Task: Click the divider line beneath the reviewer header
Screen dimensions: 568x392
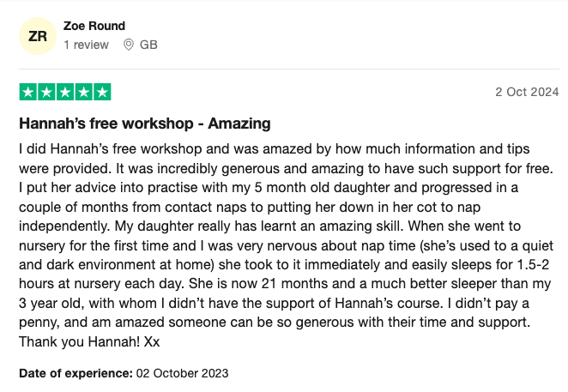Action: (x=289, y=69)
